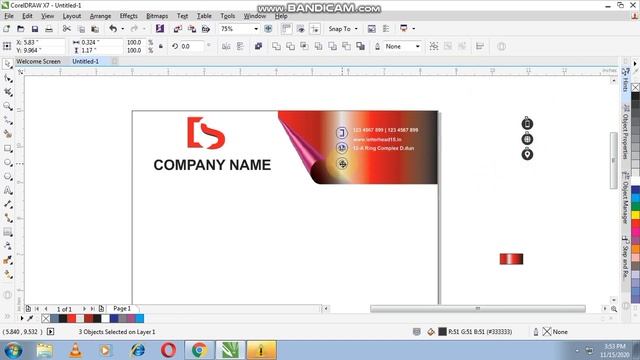The width and height of the screenshot is (640, 360).
Task: Click the Paste icon
Action: tap(95, 29)
